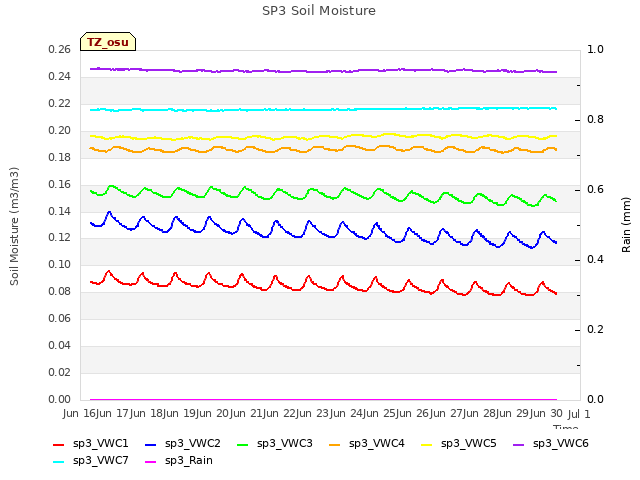This screenshot has width=640, height=480.
Task: Click the orange VWC4 data line
Action: click(323, 149)
